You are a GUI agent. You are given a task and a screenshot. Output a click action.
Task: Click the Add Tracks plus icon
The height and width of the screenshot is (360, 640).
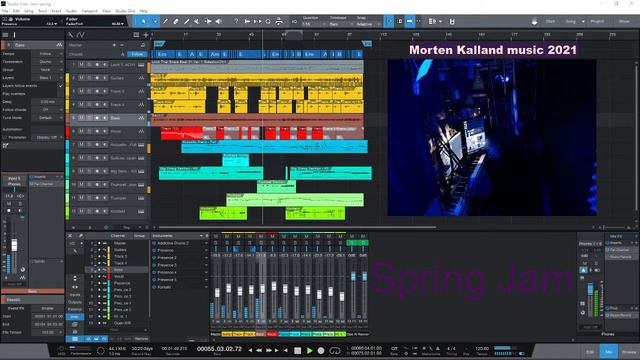pos(146,35)
